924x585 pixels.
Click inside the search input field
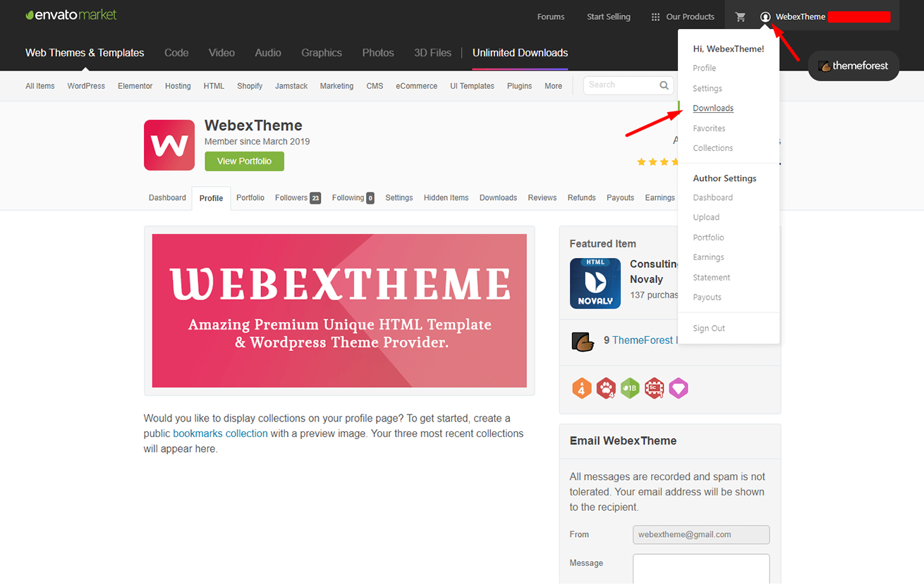[621, 85]
